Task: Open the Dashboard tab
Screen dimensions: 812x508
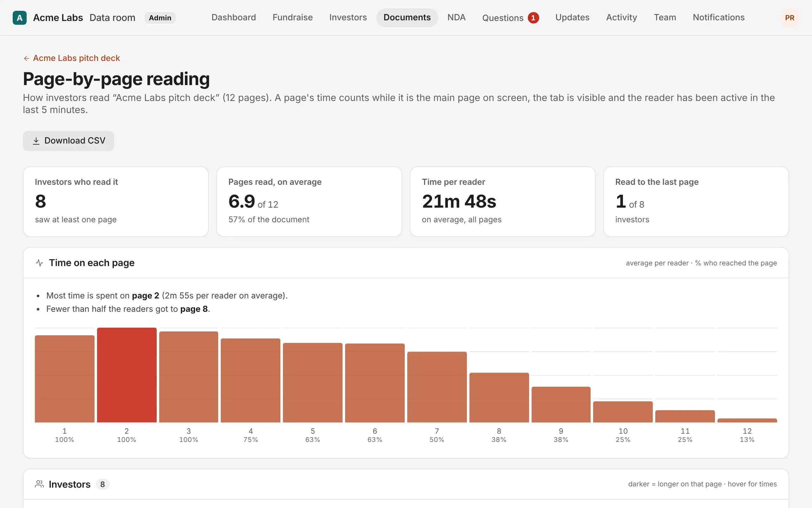Action: pos(233,17)
